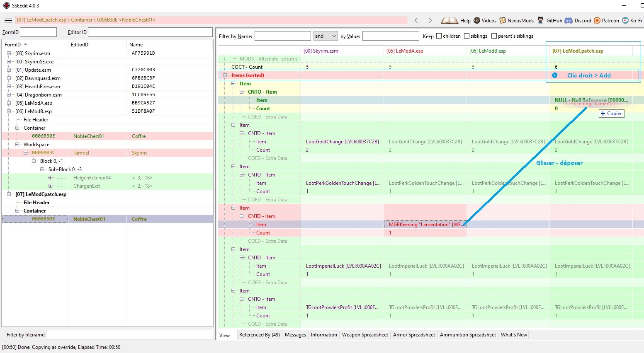Collapse Items (sorted) row
Viewport: 644px width, 353px height.
225,75
